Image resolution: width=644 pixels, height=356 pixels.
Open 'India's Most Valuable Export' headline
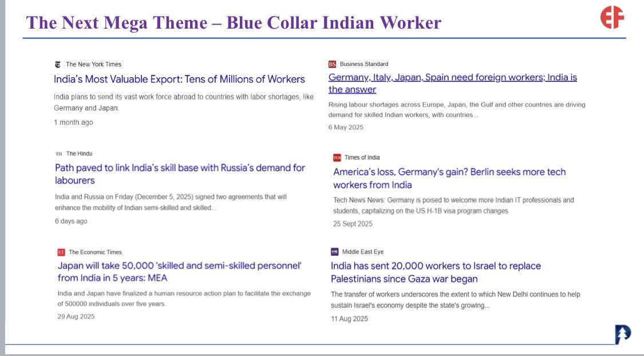click(180, 79)
